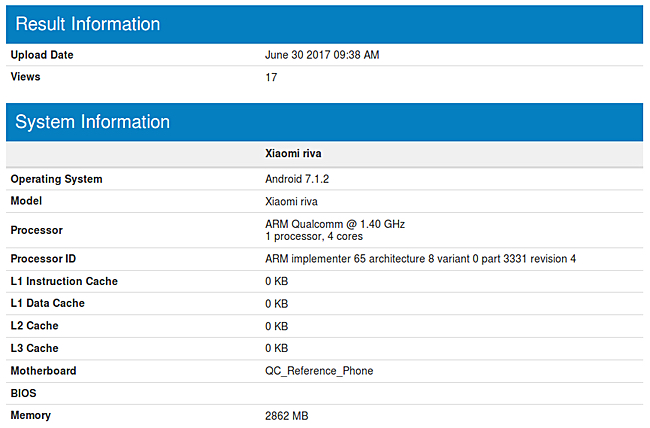
Task: Click the ARM implementer 65 architecture value
Action: 420,259
